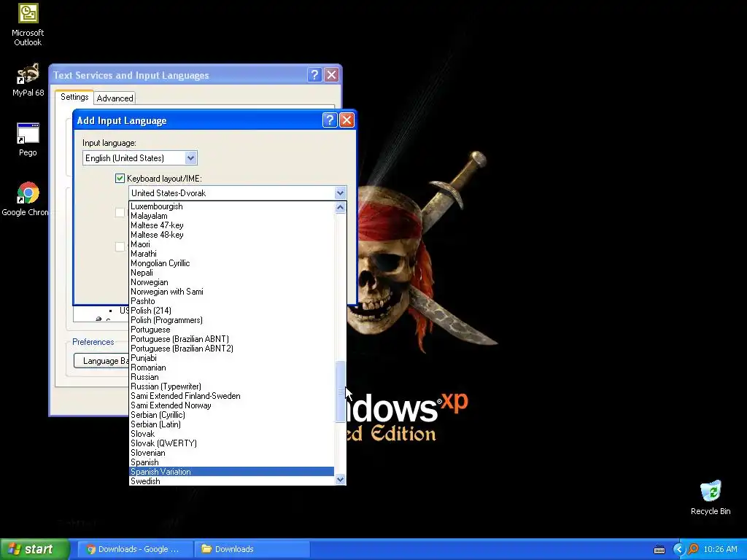
Task: Open Input language dropdown
Action: [x=190, y=158]
